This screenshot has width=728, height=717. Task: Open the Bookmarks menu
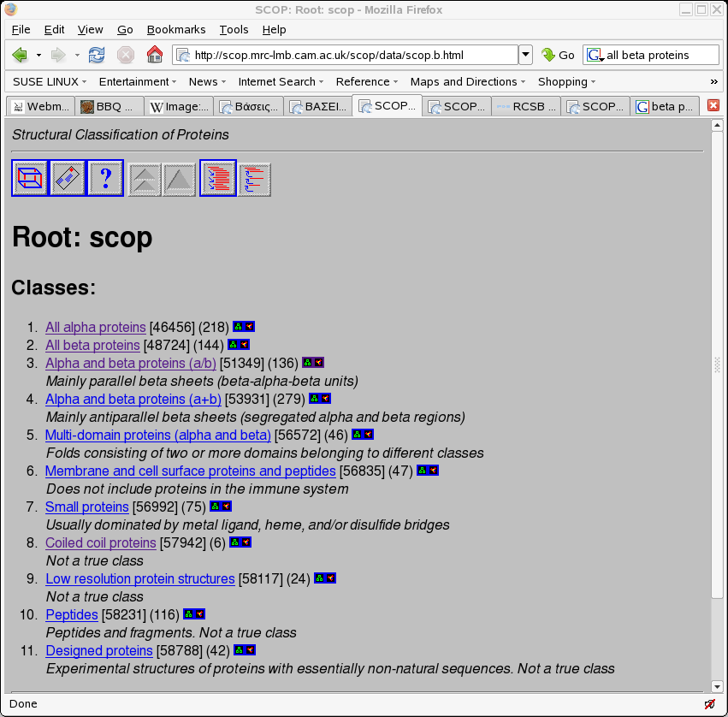pos(176,30)
